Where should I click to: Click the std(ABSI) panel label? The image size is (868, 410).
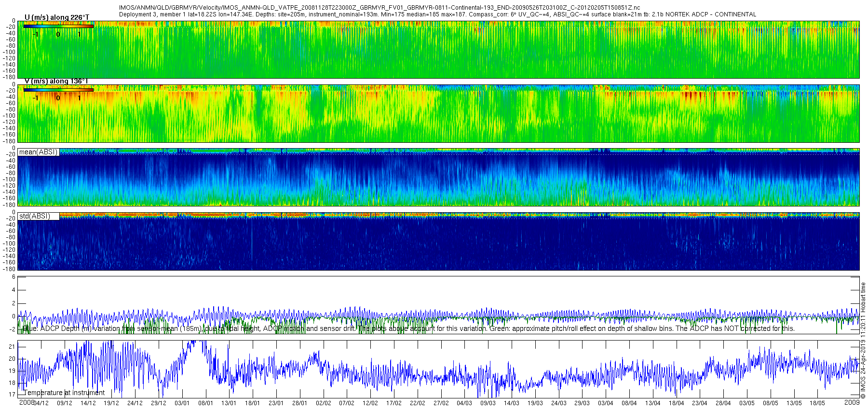tap(35, 216)
